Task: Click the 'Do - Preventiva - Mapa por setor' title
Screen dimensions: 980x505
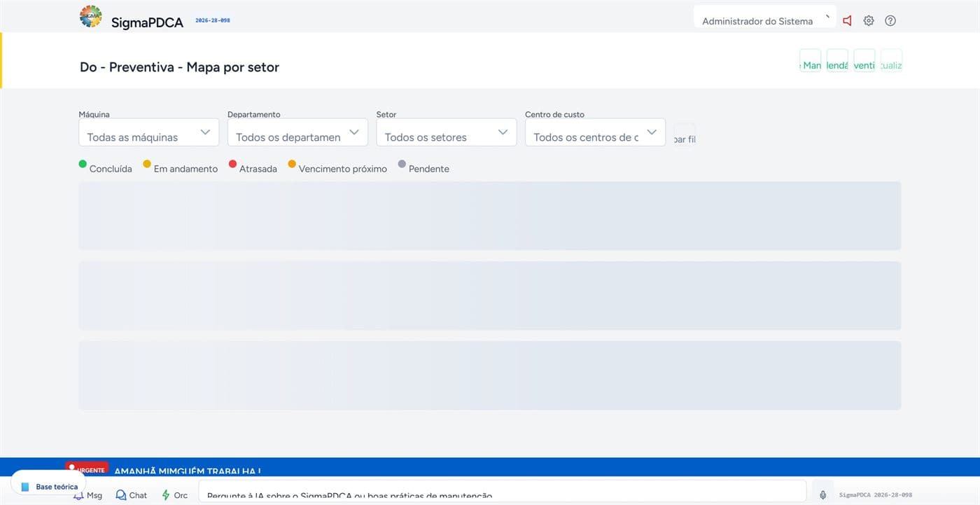Action: pos(179,67)
